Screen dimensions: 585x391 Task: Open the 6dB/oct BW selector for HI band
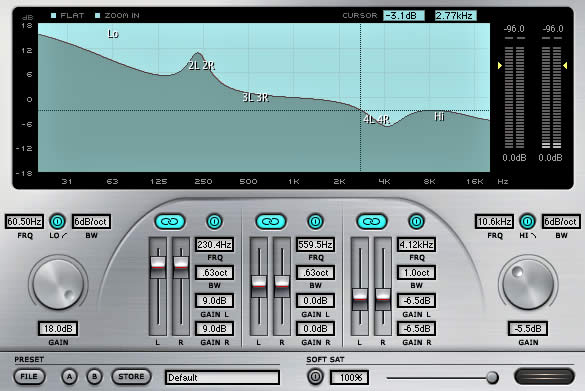pos(560,222)
